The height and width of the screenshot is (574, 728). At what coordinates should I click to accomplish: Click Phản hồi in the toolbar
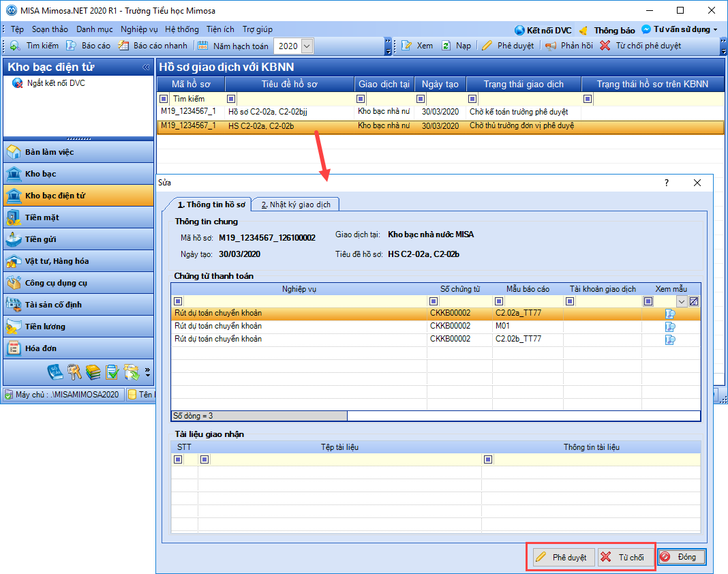[569, 46]
